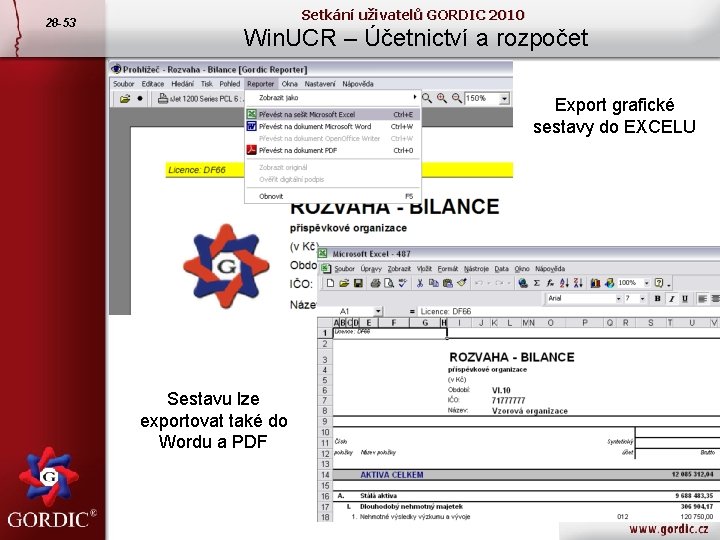Image resolution: width=720 pixels, height=540 pixels.
Task: Click the formula bar showing Licence: DF66
Action: click(568, 311)
